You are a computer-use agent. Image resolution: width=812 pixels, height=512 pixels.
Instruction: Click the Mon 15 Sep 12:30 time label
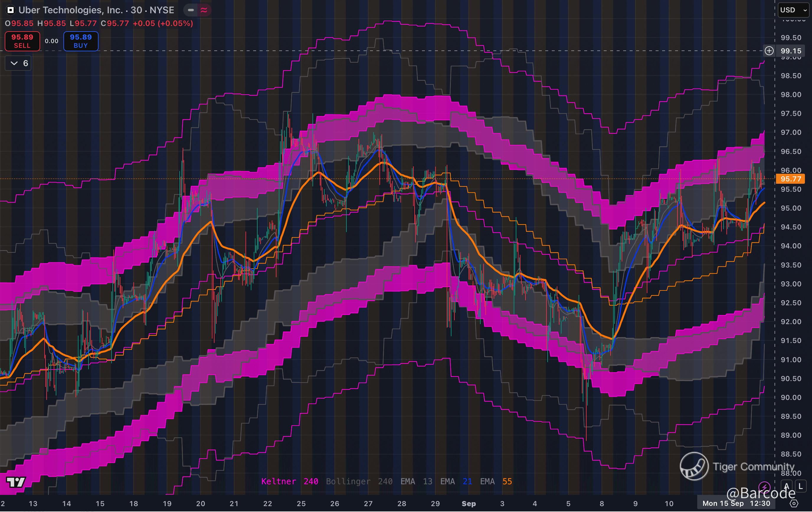tap(736, 503)
